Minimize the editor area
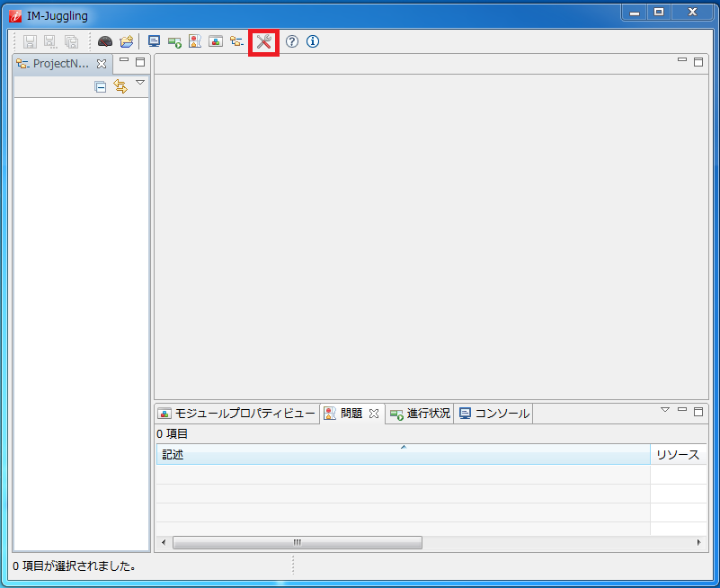Image resolution: width=720 pixels, height=588 pixels. (x=682, y=59)
